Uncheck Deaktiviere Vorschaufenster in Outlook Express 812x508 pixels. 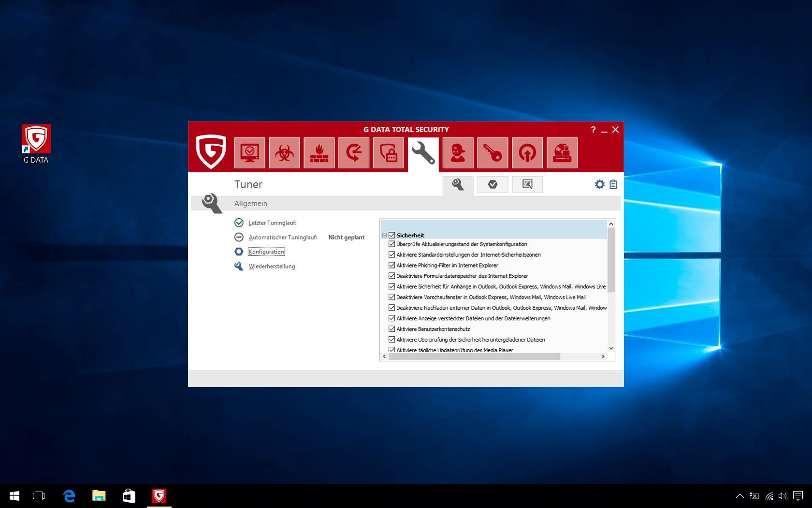click(392, 298)
